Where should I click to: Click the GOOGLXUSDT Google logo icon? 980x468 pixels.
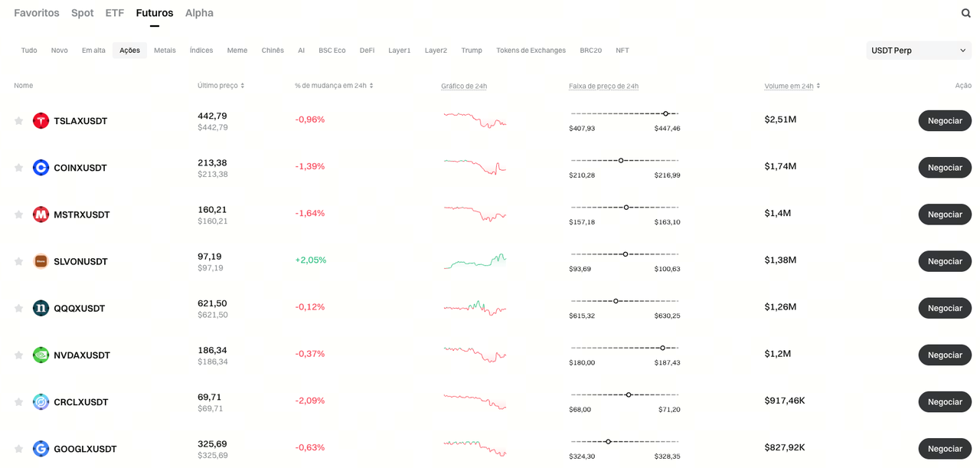point(41,449)
